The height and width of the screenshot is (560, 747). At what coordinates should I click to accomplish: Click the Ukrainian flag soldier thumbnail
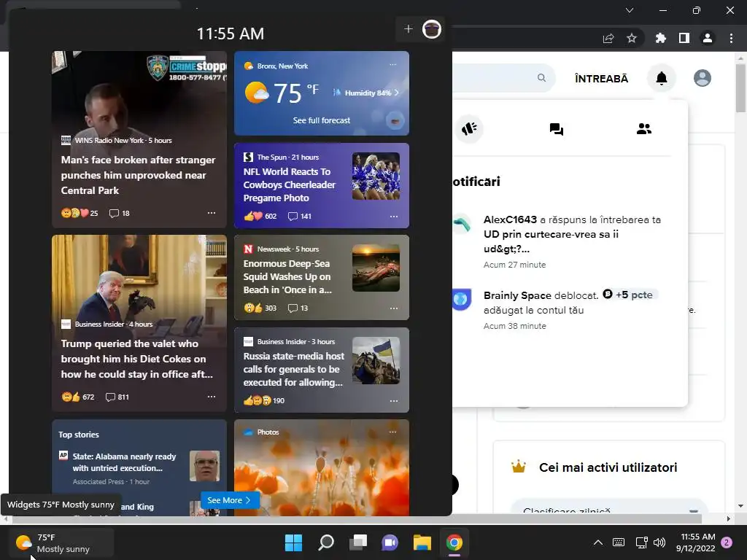376,360
